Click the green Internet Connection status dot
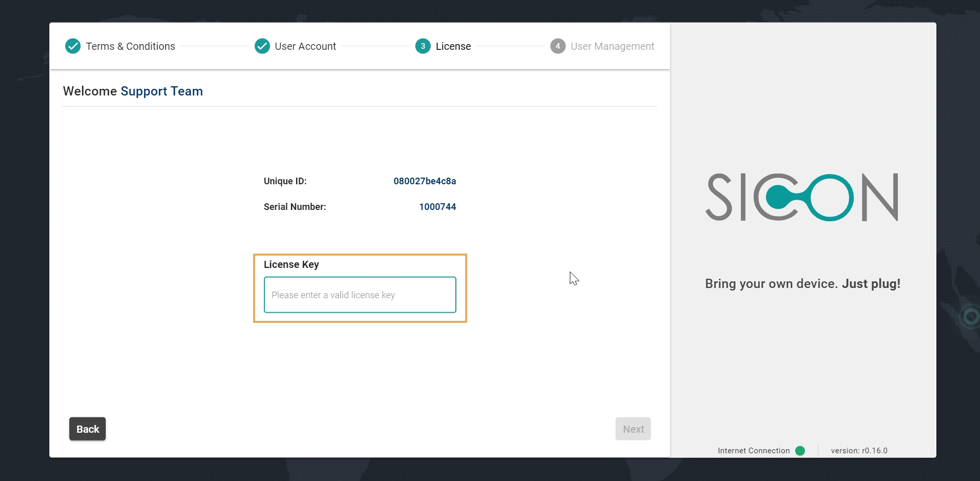Screen dimensions: 980x481 tap(800, 451)
